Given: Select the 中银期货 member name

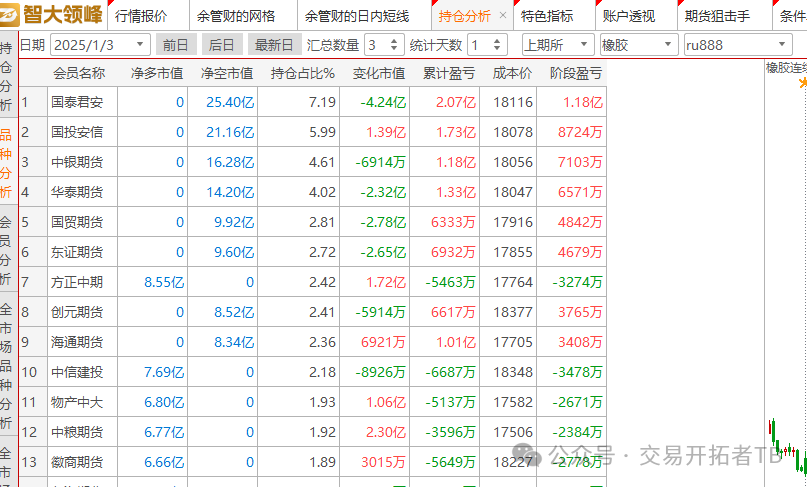Looking at the screenshot, I should [77, 162].
